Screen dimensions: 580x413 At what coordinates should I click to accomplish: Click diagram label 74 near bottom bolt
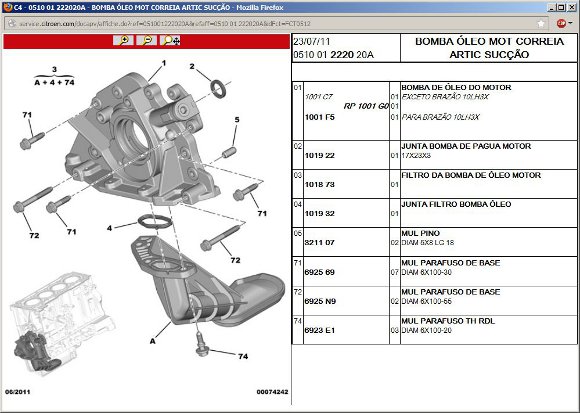243,356
